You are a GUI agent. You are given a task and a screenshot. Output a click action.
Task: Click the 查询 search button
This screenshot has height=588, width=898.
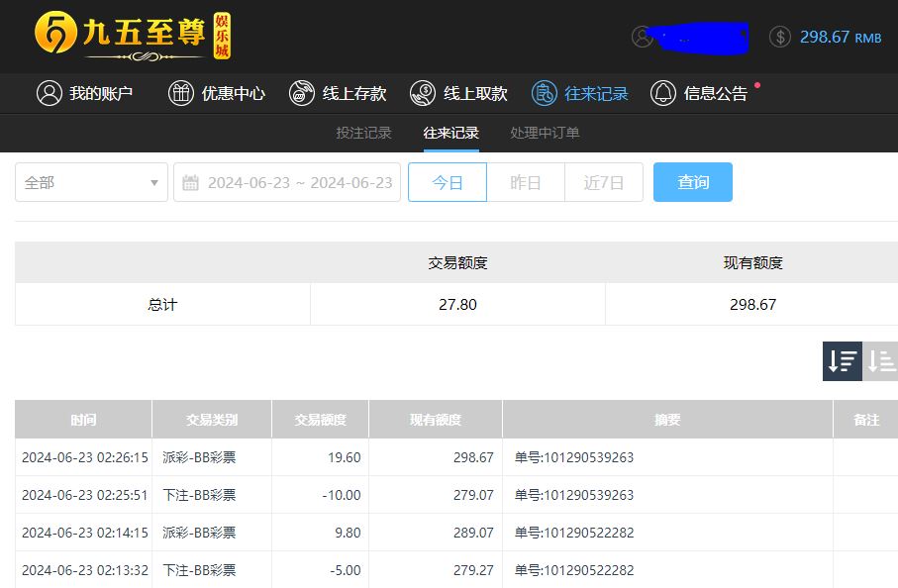pos(693,182)
